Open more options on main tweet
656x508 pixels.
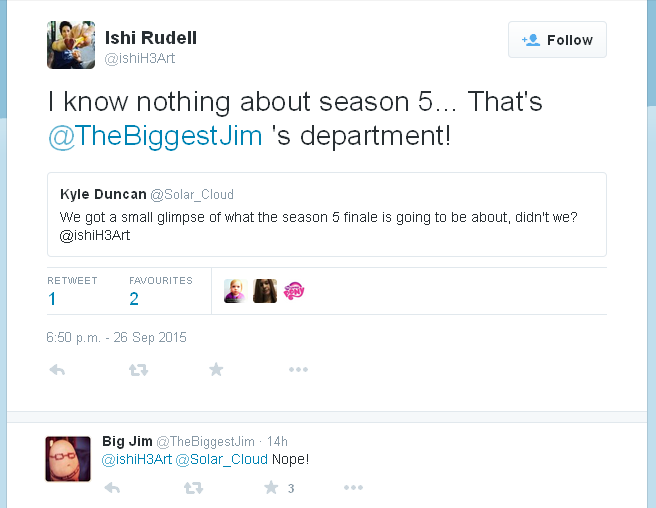tap(298, 370)
